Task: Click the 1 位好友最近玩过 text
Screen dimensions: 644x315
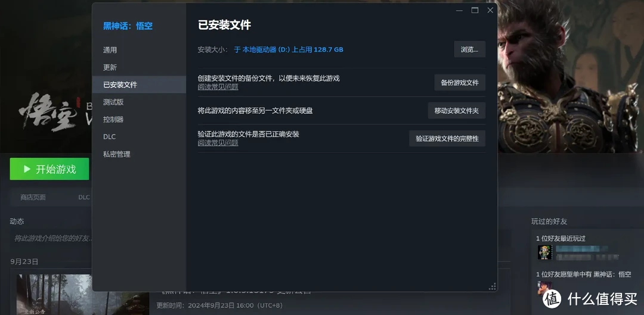Action: 561,238
